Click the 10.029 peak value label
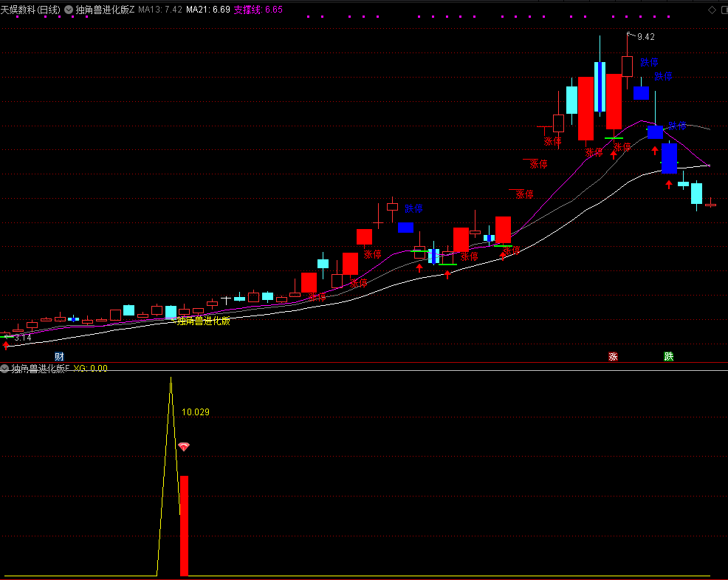This screenshot has width=728, height=580. 196,412
